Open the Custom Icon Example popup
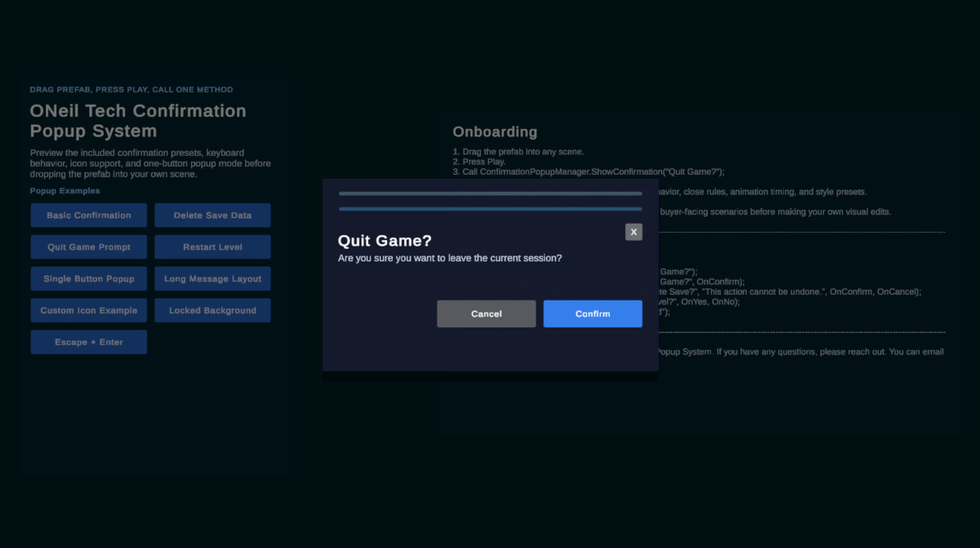The image size is (980, 548). click(x=89, y=310)
